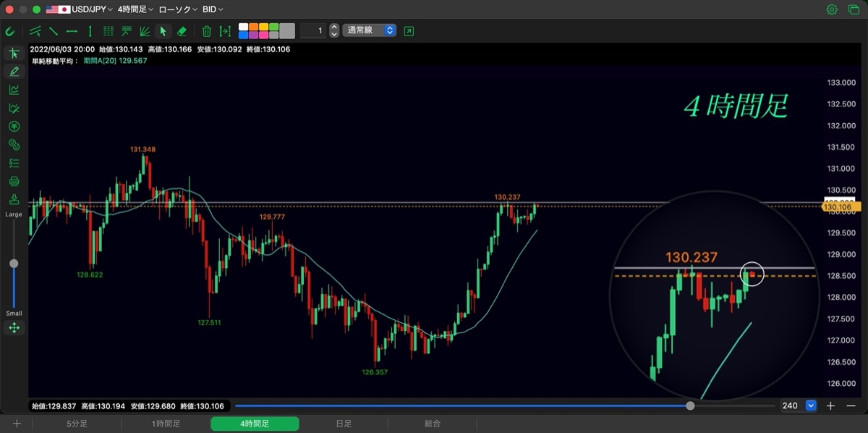The height and width of the screenshot is (433, 868).
Task: Zoom out chart with minus button
Action: point(851,405)
